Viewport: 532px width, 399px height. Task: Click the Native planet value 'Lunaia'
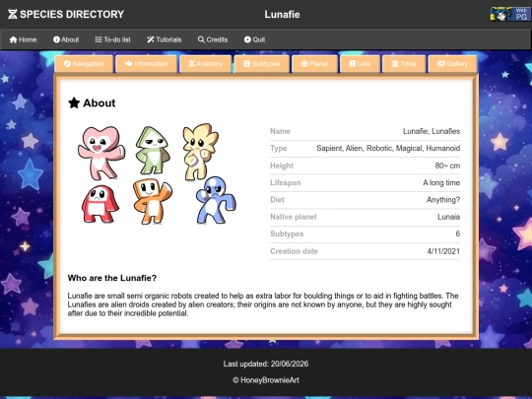448,217
